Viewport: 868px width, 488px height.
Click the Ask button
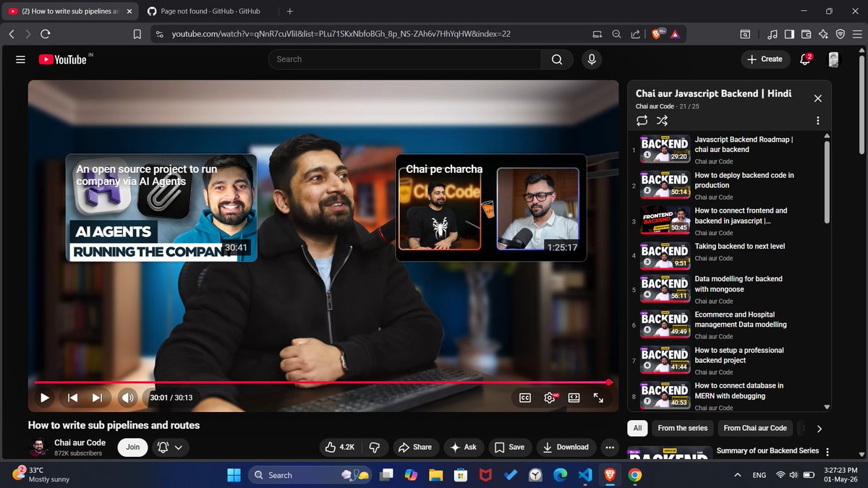click(464, 447)
